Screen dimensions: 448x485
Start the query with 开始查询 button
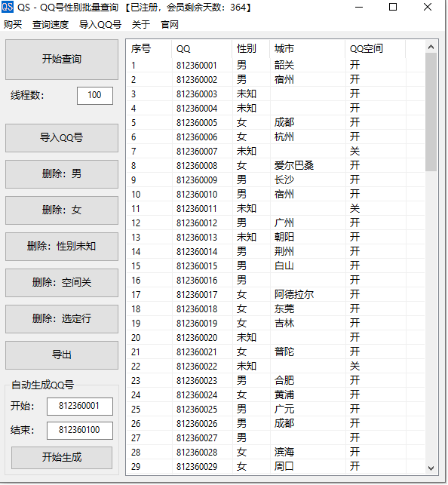click(62, 59)
